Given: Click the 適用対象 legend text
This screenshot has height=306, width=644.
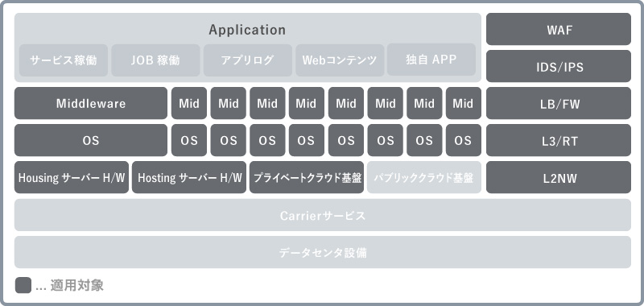Looking at the screenshot, I should point(77,285).
